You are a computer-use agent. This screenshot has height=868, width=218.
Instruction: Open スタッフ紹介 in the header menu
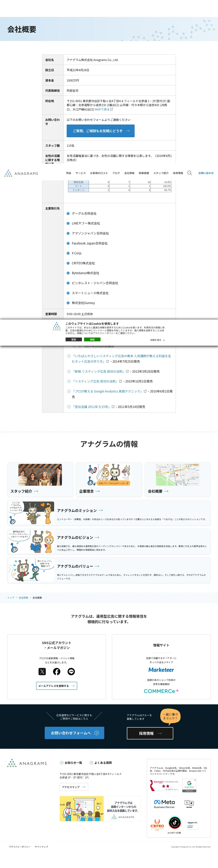point(161,173)
